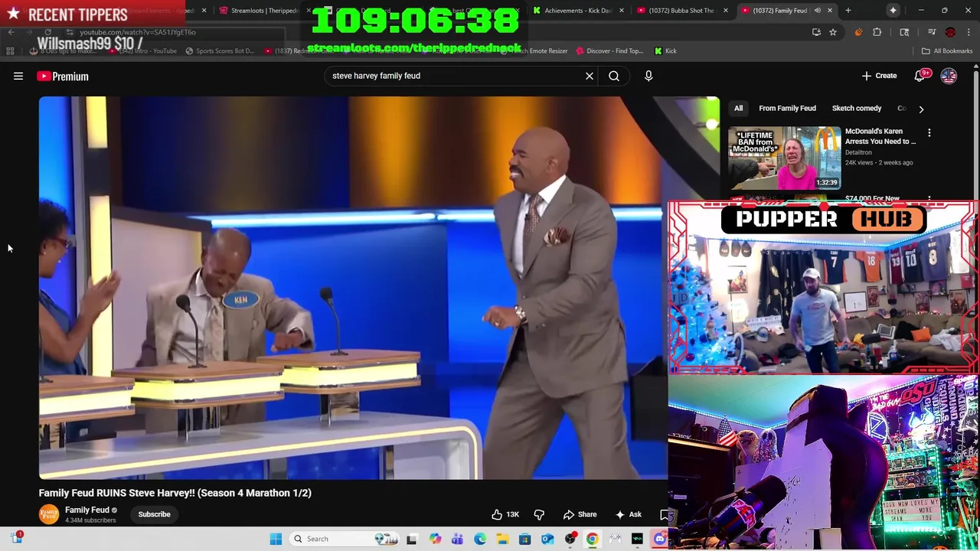Open browser apps grid in bookmarks bar

click(x=10, y=51)
